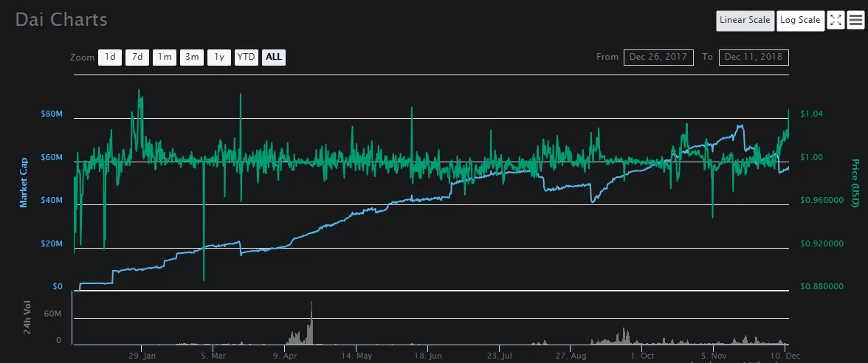
Task: Click the $60M market cap tick
Action: pos(52,157)
